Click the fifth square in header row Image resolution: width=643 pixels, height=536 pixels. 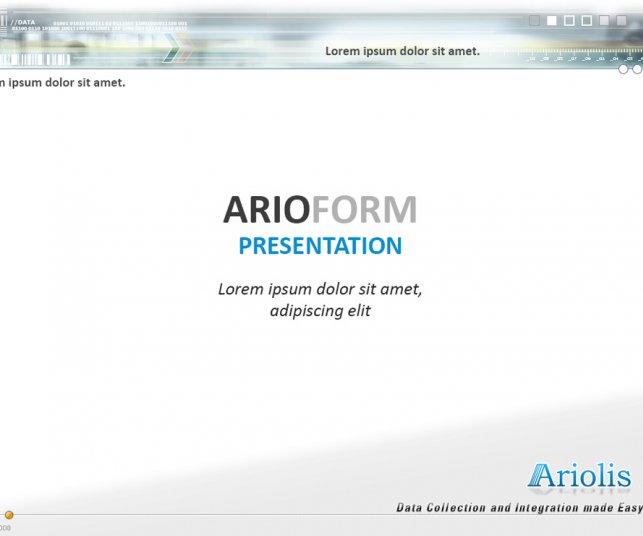[x=604, y=20]
